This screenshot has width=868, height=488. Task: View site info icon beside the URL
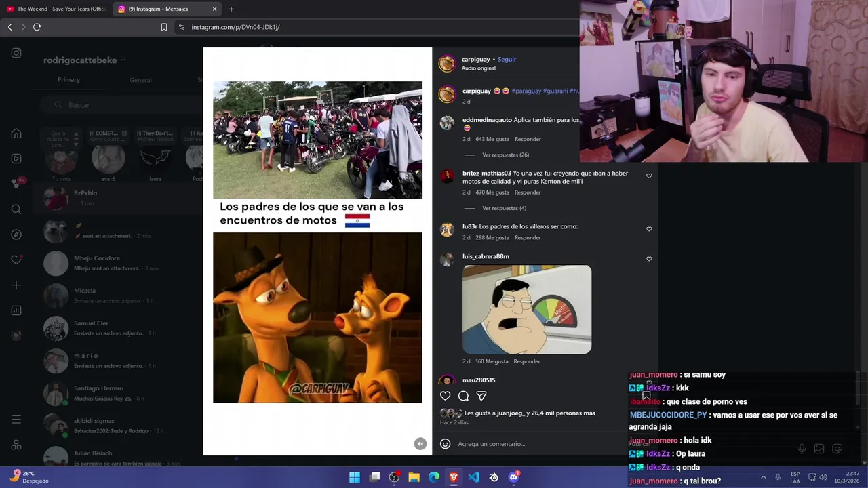click(x=181, y=27)
